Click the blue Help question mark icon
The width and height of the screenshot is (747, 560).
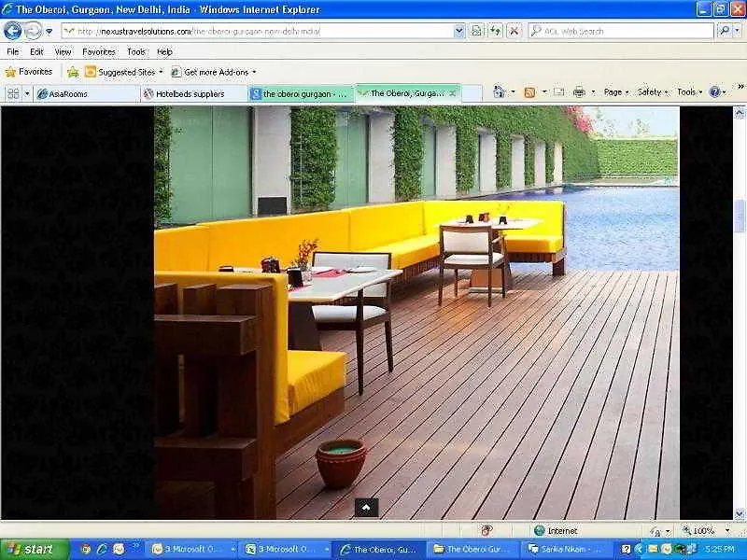click(714, 91)
